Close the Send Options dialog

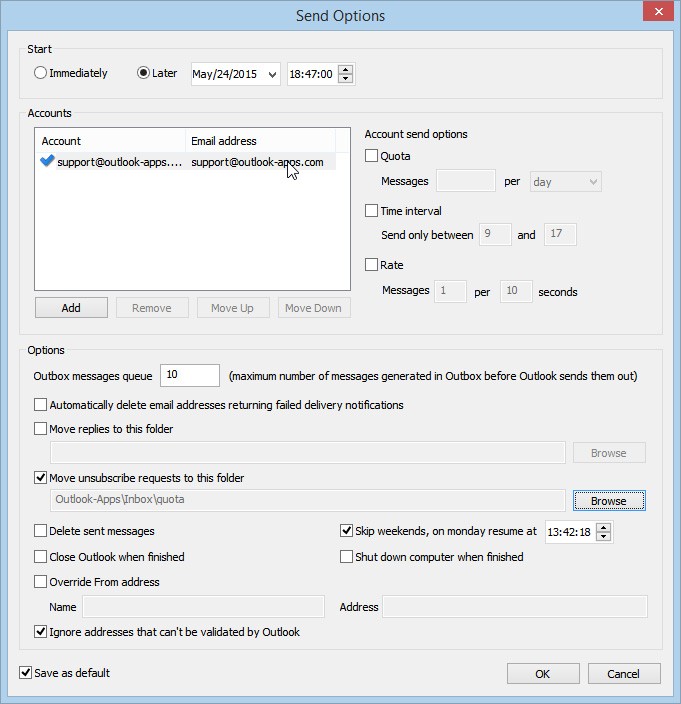pyautogui.click(x=659, y=11)
